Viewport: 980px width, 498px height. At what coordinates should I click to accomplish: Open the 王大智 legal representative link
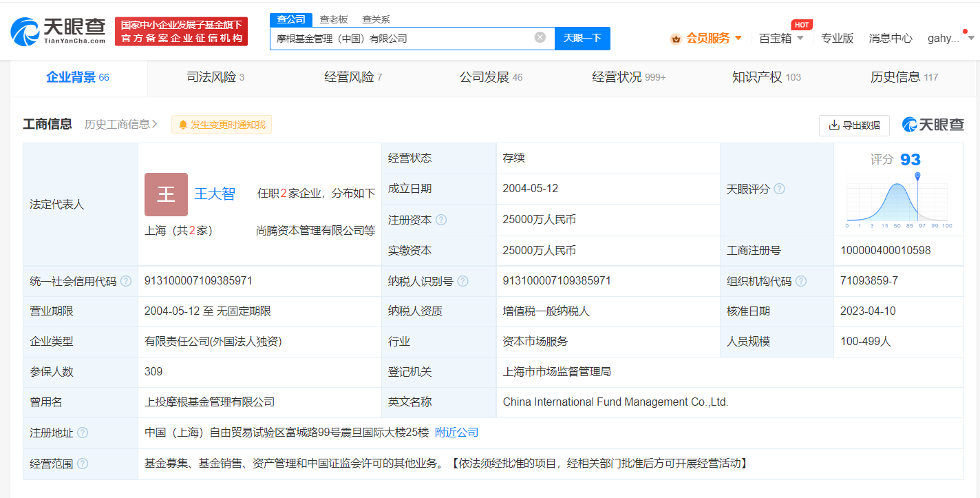coord(215,194)
